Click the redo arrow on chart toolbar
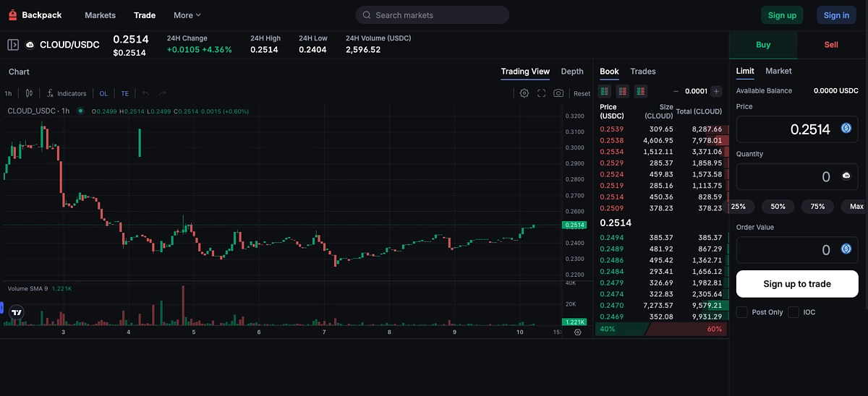 coord(163,93)
